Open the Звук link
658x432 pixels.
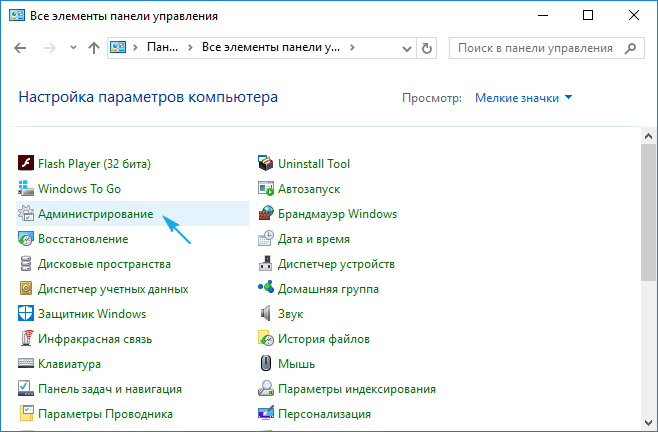(x=290, y=314)
